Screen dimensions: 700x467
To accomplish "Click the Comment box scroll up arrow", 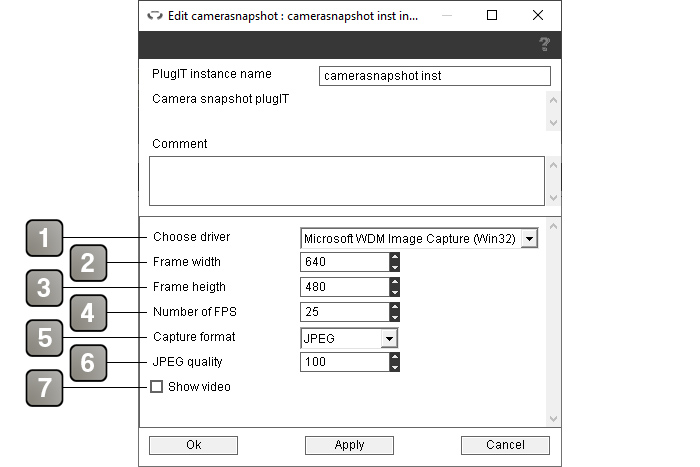I will 553,165.
